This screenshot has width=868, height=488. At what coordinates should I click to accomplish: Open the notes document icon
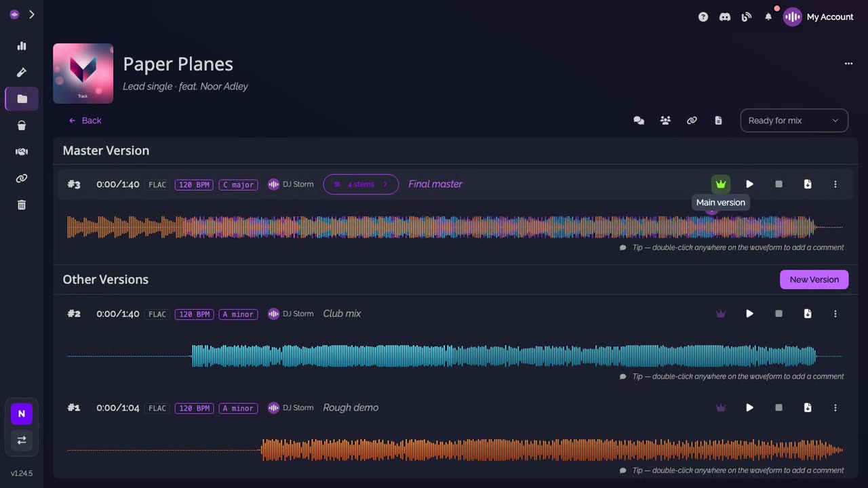click(718, 121)
